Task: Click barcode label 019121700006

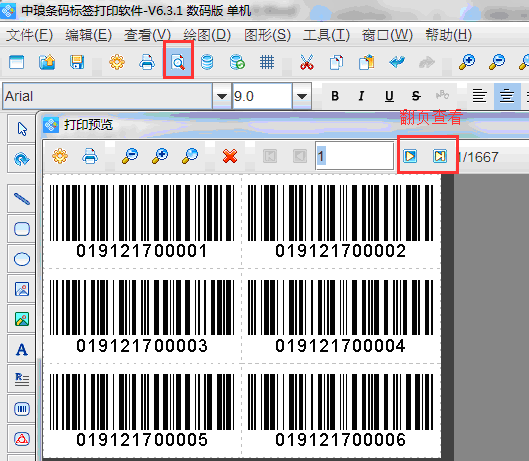Action: [340, 411]
